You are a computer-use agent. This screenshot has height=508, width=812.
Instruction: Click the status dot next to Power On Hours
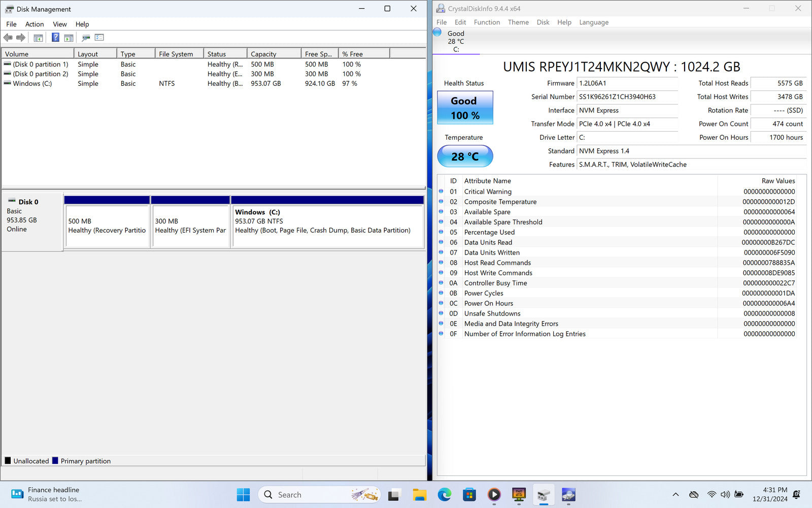(441, 303)
